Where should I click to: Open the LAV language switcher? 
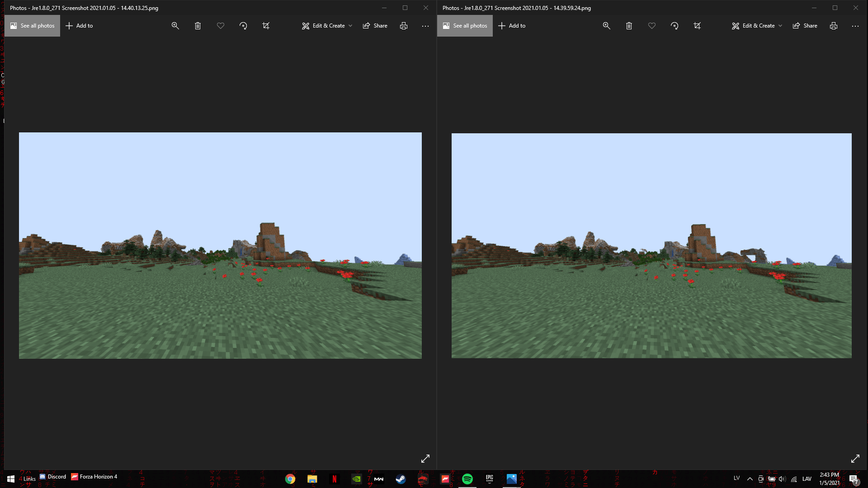coord(807,479)
